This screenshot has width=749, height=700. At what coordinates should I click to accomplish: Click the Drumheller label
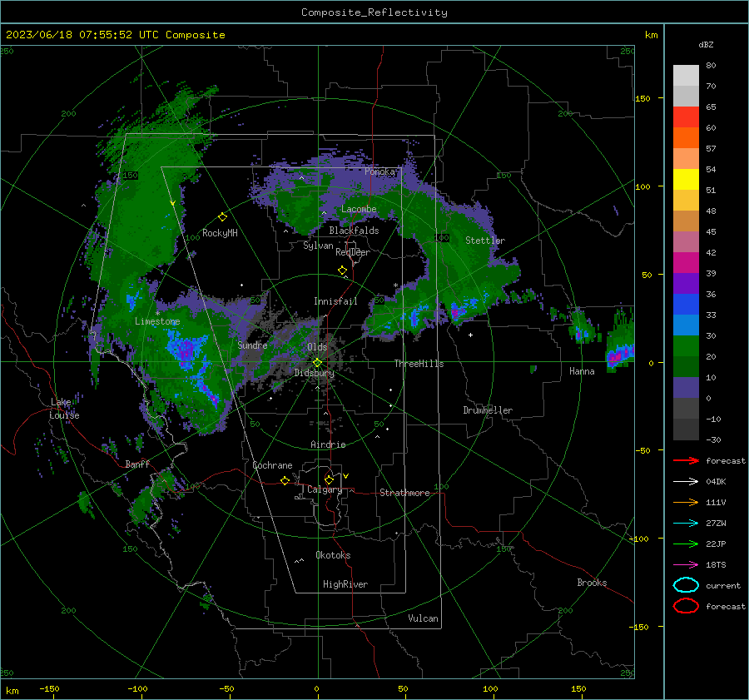pos(488,410)
